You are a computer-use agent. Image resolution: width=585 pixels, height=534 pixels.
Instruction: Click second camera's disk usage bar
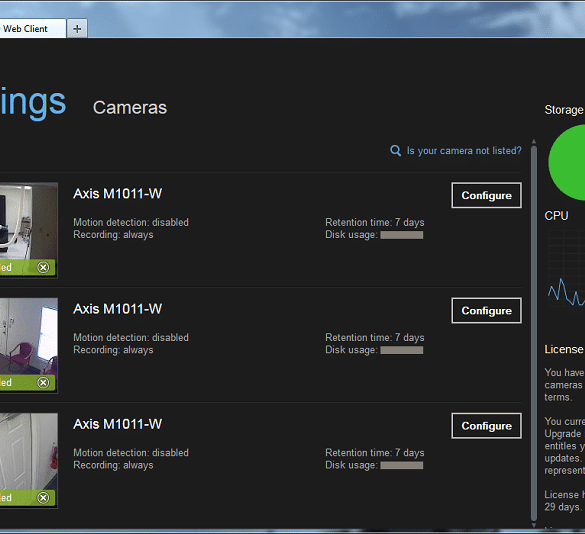click(x=401, y=350)
